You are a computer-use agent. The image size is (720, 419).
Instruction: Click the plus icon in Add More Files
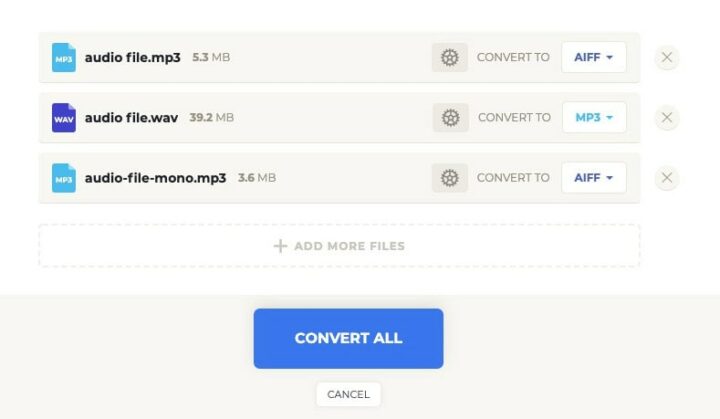(280, 246)
